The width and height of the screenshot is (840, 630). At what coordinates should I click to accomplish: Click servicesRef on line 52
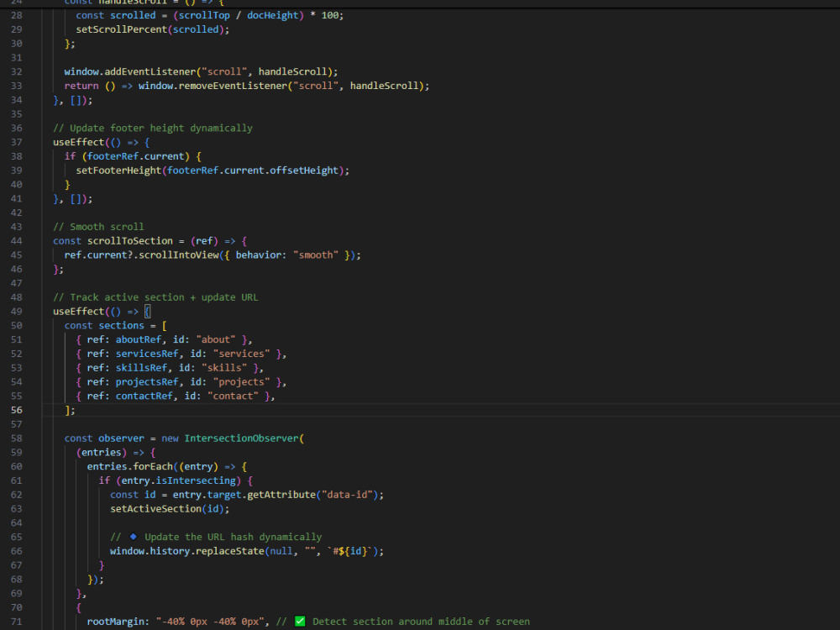point(147,354)
